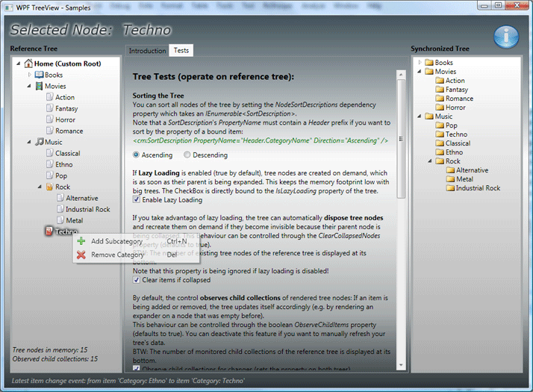Screen dimensions: 533x392
Task: Expand the Books node in Synchronized Tree
Action: click(420, 62)
